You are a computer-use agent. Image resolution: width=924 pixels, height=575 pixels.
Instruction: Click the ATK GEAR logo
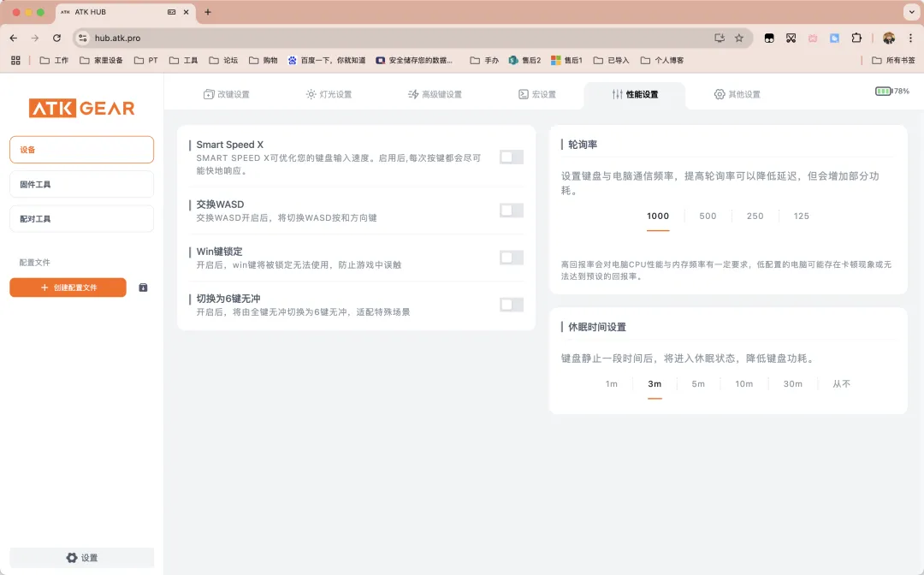pyautogui.click(x=82, y=108)
